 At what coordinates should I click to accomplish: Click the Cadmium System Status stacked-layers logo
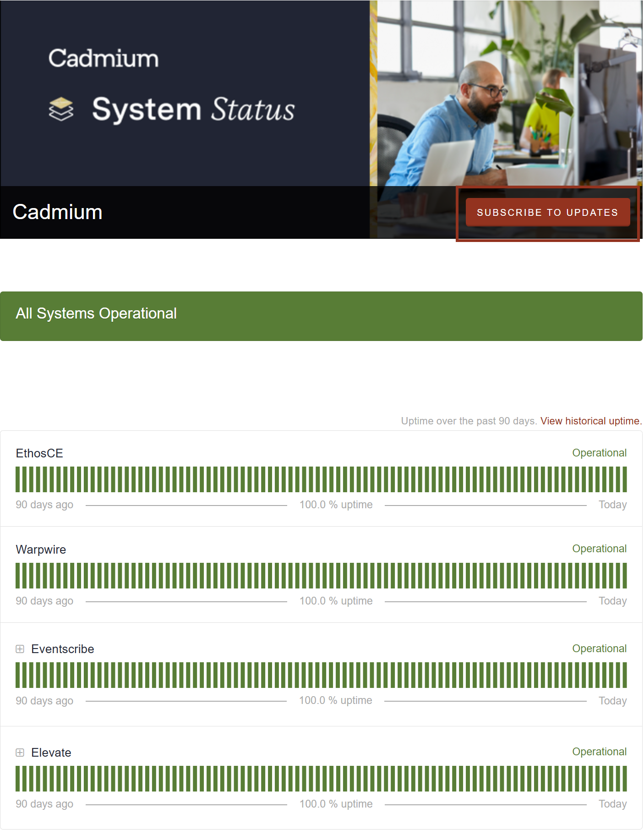[61, 109]
